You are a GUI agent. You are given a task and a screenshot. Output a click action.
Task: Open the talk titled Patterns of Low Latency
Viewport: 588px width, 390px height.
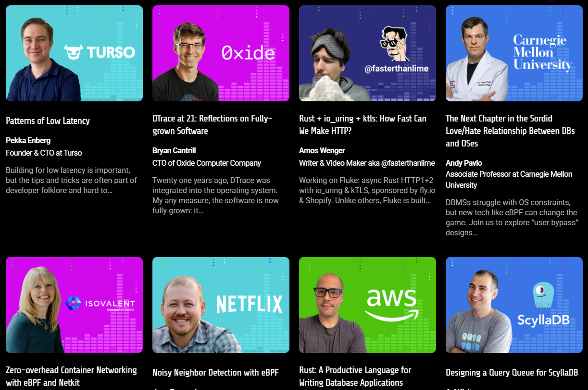pos(48,121)
